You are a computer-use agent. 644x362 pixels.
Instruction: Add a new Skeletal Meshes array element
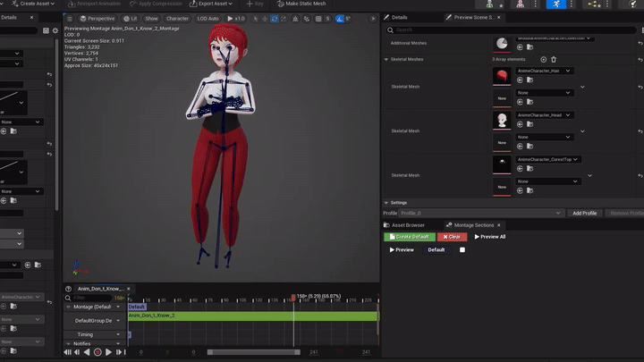[543, 59]
